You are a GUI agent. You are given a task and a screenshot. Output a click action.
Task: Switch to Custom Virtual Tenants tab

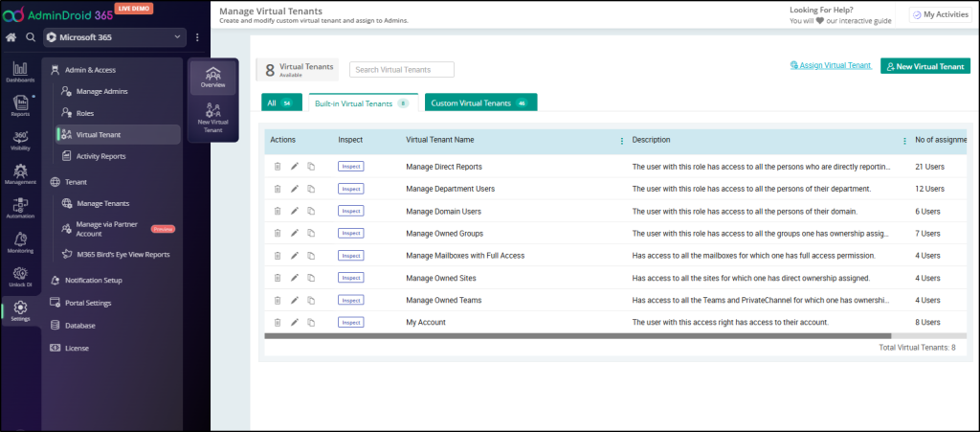click(x=480, y=102)
